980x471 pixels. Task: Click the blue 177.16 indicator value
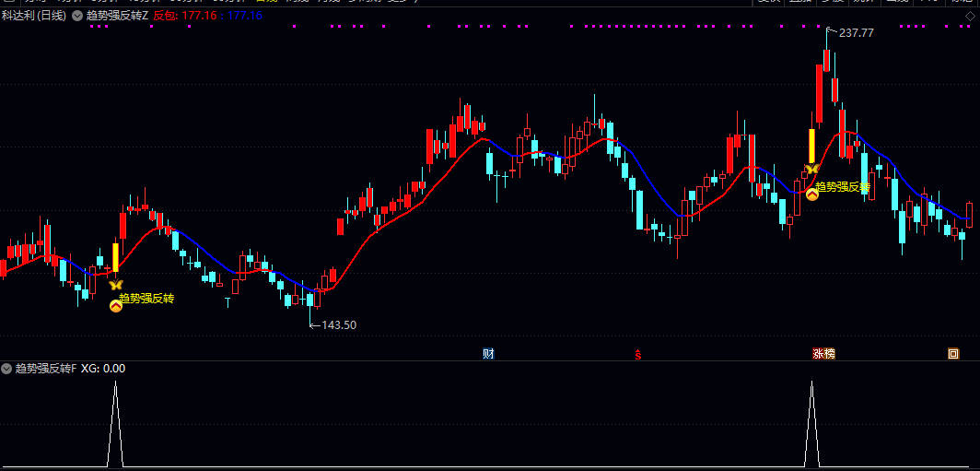[x=244, y=16]
